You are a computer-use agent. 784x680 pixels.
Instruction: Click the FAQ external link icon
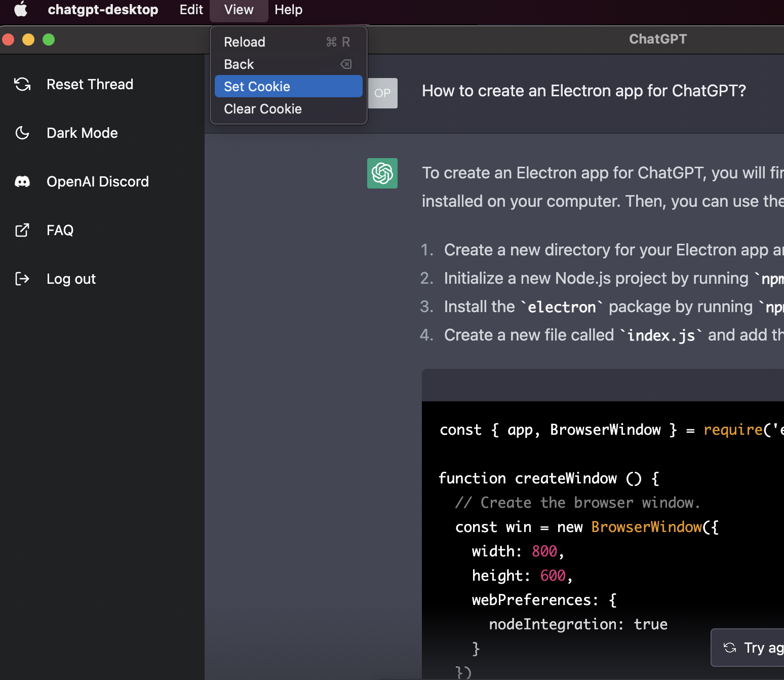(x=22, y=230)
